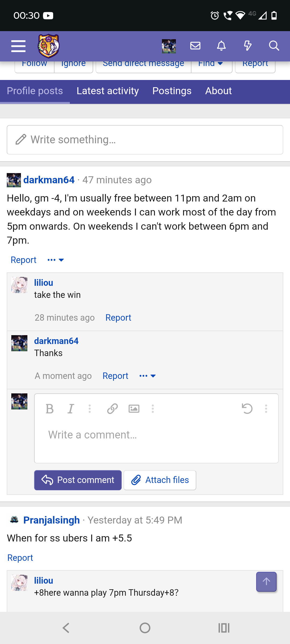The height and width of the screenshot is (644, 290).
Task: Open the lightning bolt what's new icon
Action: [248, 46]
